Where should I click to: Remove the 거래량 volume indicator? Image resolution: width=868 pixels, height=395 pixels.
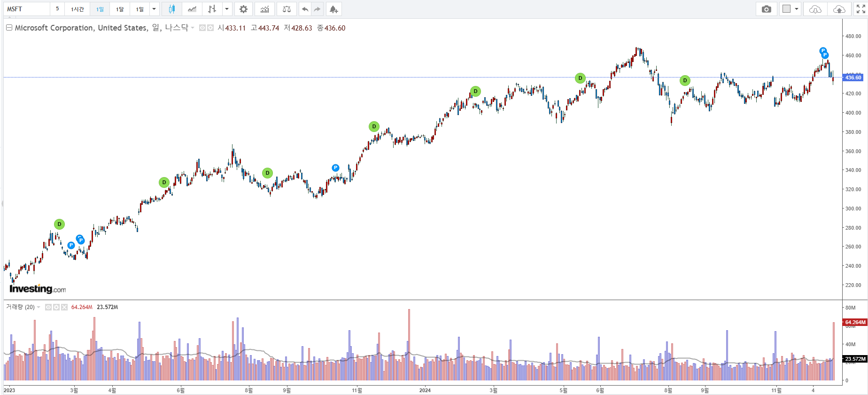[x=64, y=307]
